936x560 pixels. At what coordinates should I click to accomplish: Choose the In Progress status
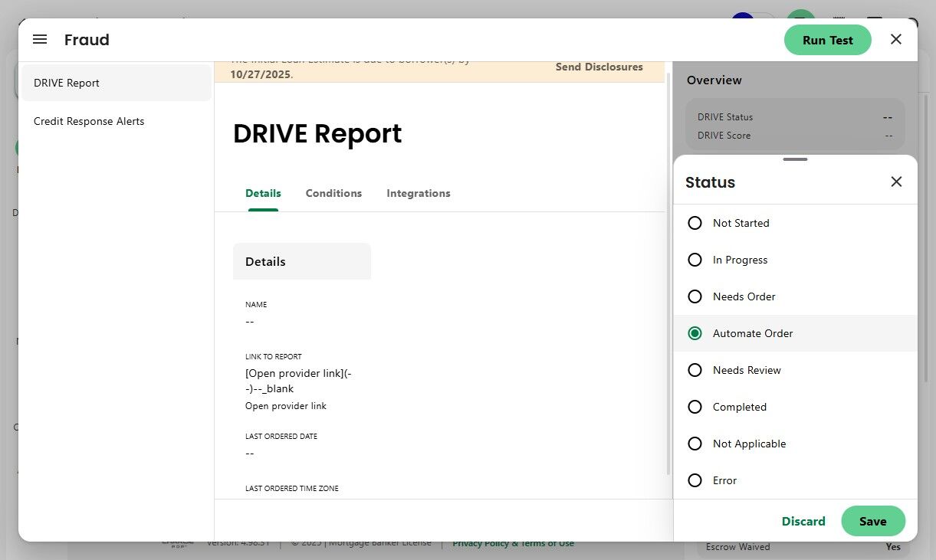695,260
